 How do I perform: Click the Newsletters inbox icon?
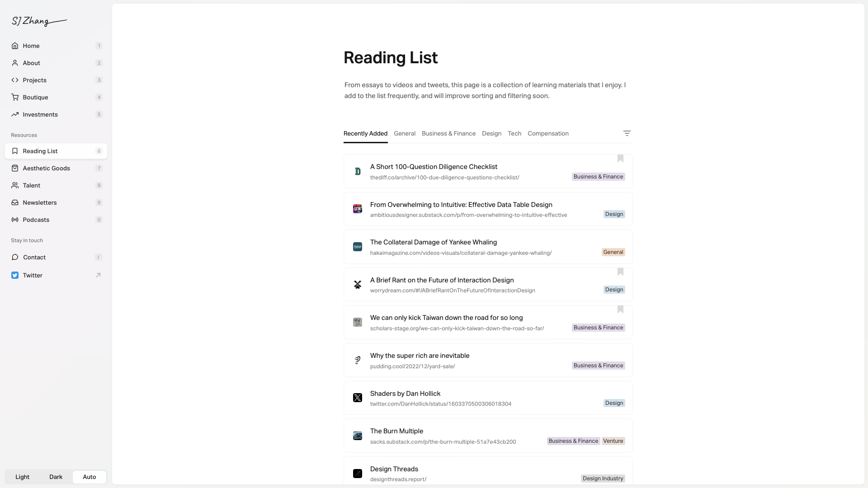(x=15, y=202)
